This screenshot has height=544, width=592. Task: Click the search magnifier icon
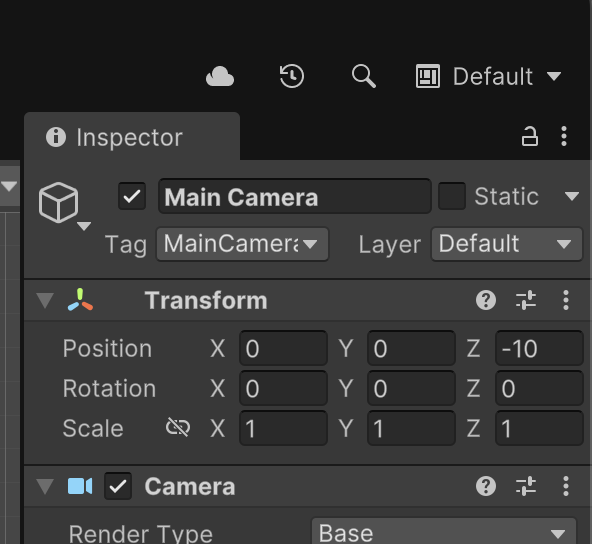click(364, 76)
